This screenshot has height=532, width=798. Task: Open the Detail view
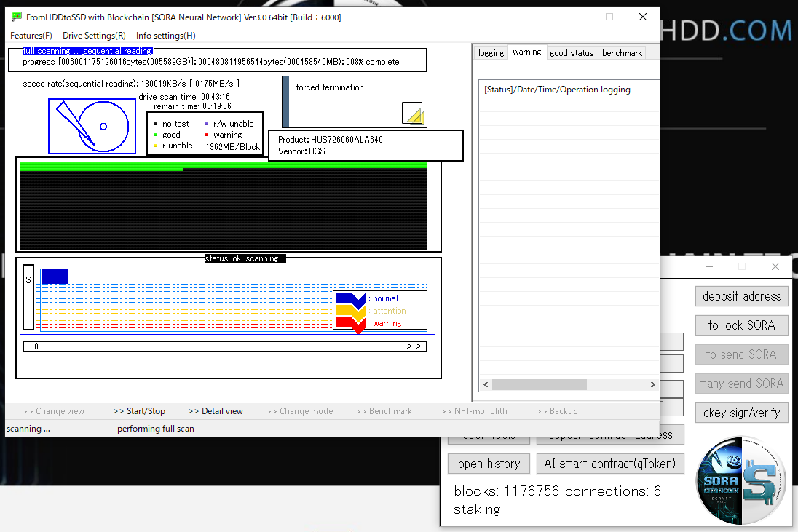pyautogui.click(x=216, y=411)
